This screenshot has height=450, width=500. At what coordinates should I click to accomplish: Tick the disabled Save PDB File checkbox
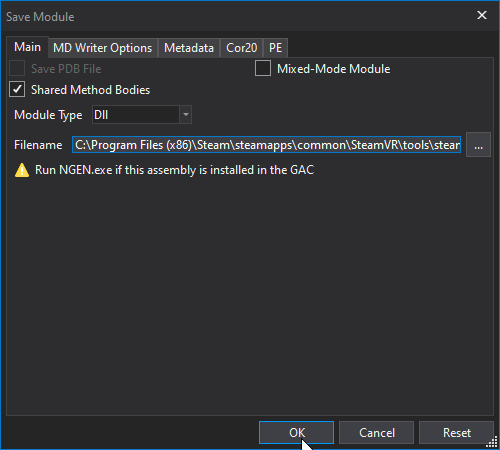(x=17, y=68)
